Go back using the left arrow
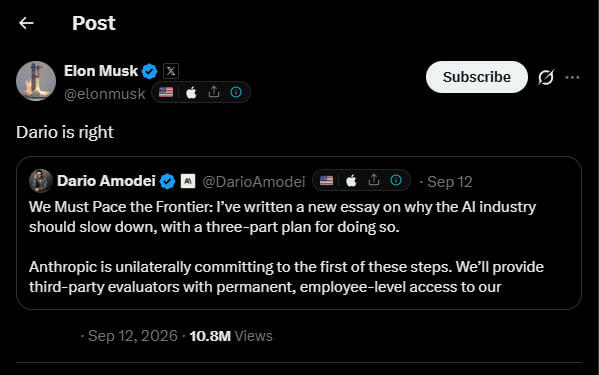Image resolution: width=599 pixels, height=375 pixels. (x=26, y=23)
